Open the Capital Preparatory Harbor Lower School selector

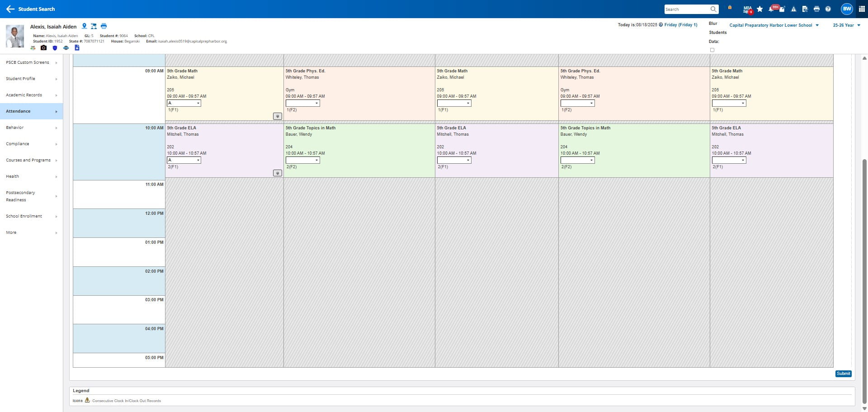point(774,25)
